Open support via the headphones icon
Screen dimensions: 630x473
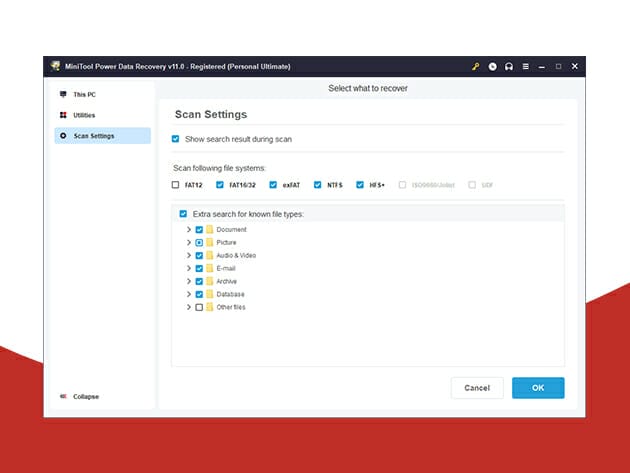point(509,67)
